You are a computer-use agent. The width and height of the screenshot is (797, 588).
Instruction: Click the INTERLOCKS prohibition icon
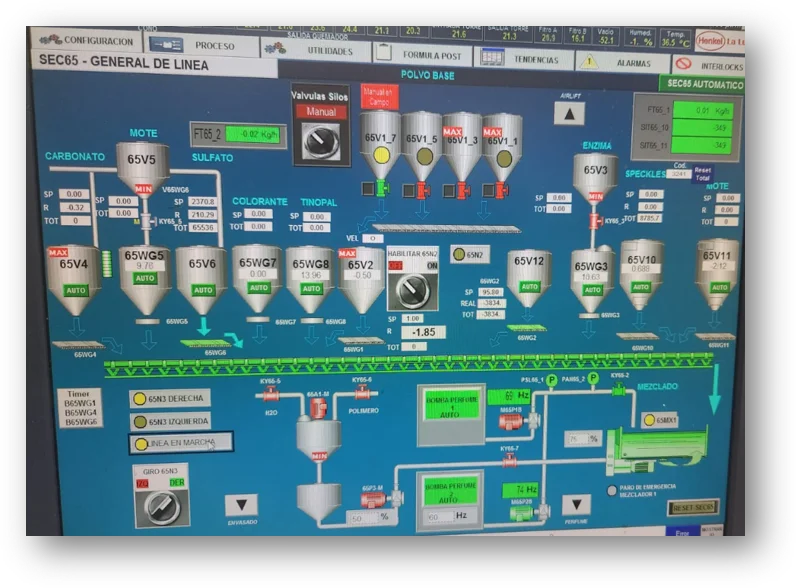pos(685,65)
